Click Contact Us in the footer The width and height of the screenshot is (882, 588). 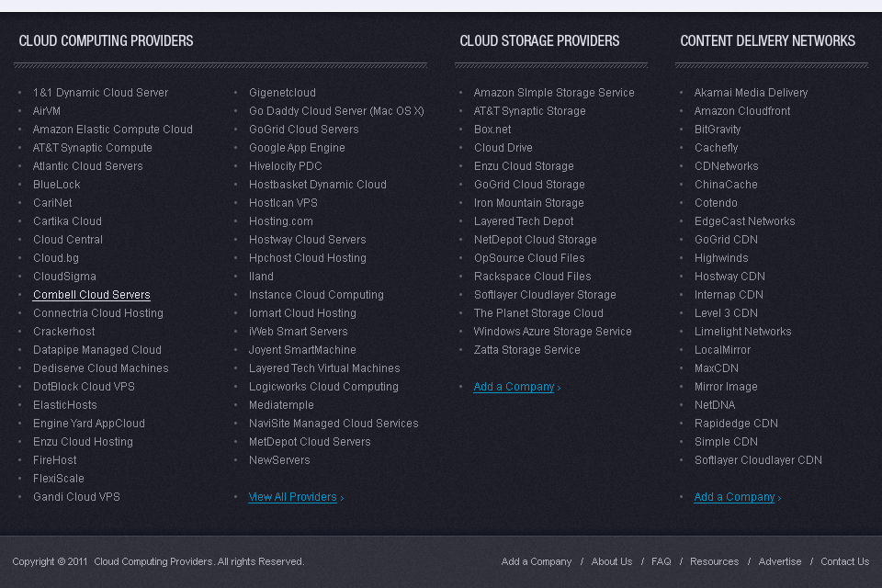point(844,561)
